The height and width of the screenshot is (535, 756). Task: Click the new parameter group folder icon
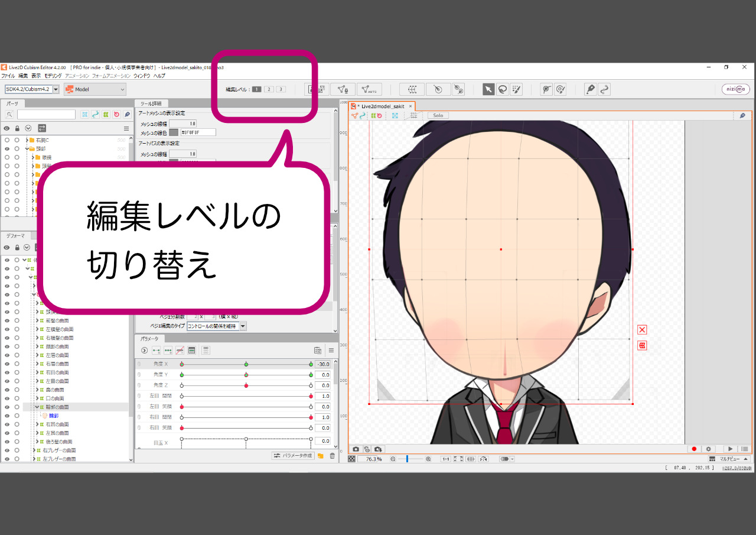pos(321,456)
